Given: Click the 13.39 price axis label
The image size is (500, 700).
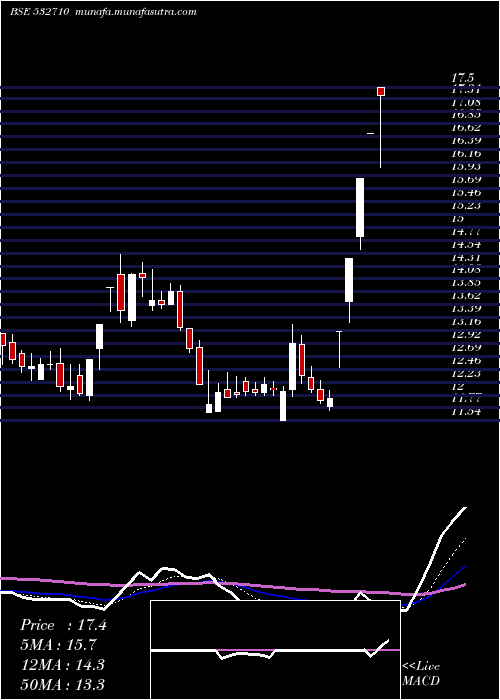Looking at the screenshot, I should tap(466, 308).
